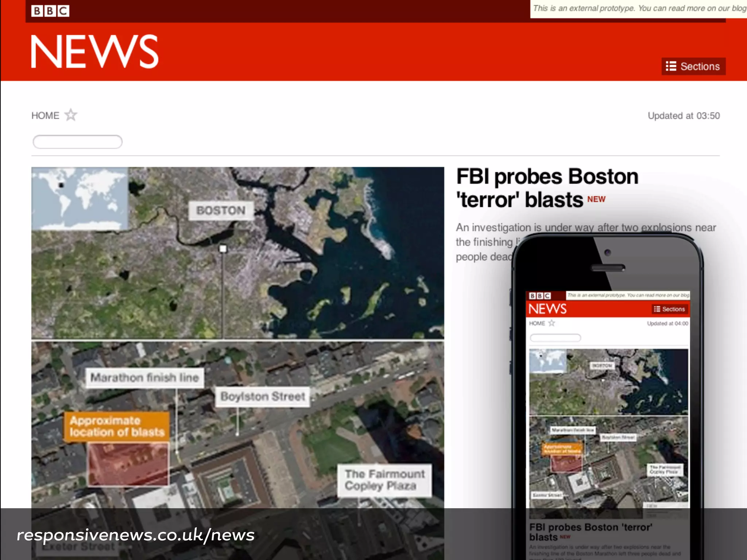The height and width of the screenshot is (560, 747).
Task: Click the empty rounded search field
Action: pos(78,141)
